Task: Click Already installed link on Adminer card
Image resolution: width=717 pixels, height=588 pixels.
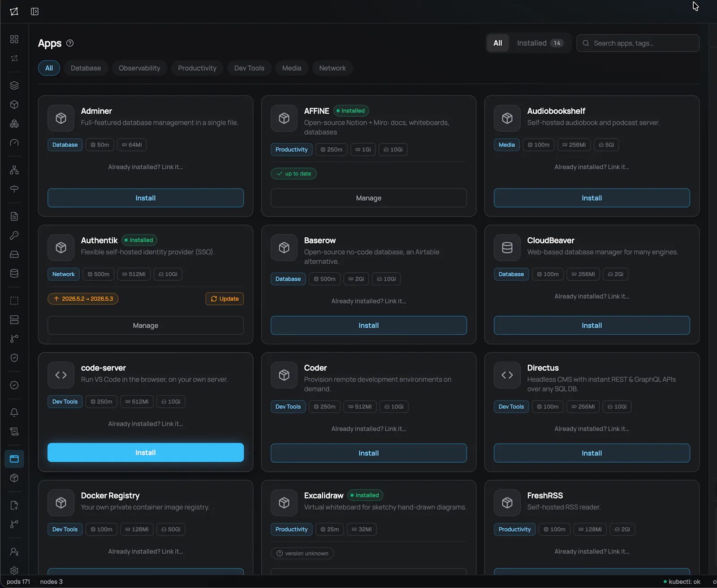Action: click(x=146, y=167)
